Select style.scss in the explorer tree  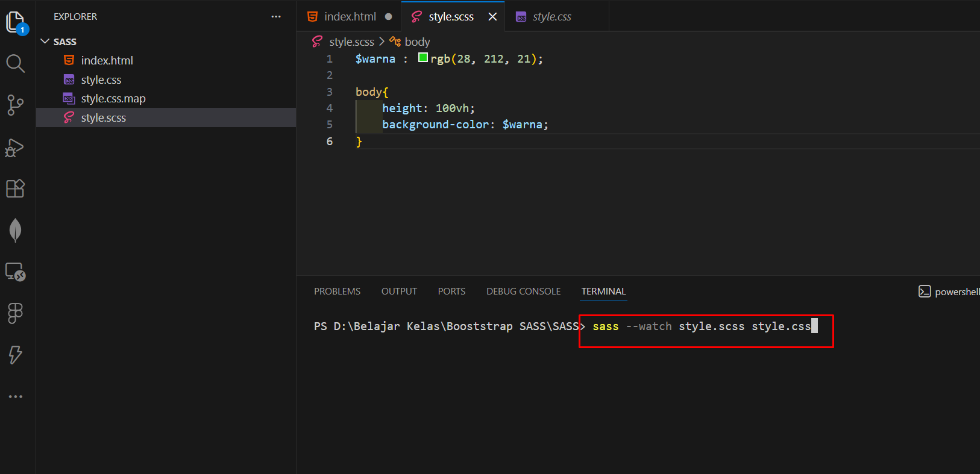(166, 117)
